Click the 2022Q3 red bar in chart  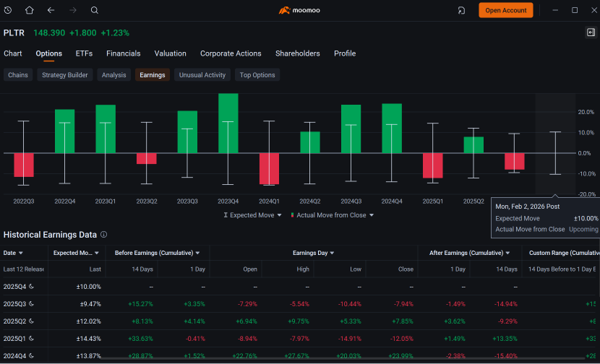click(x=24, y=165)
